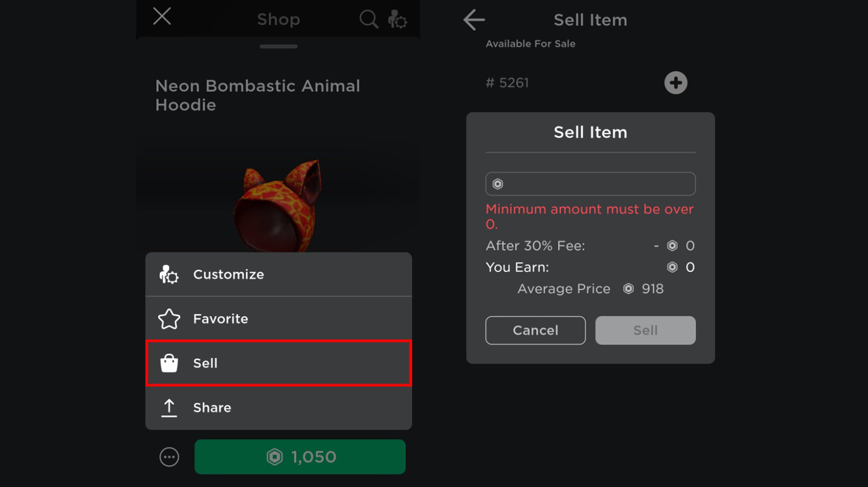Open the Shop search magnifier
This screenshot has height=487, width=868.
tap(368, 19)
